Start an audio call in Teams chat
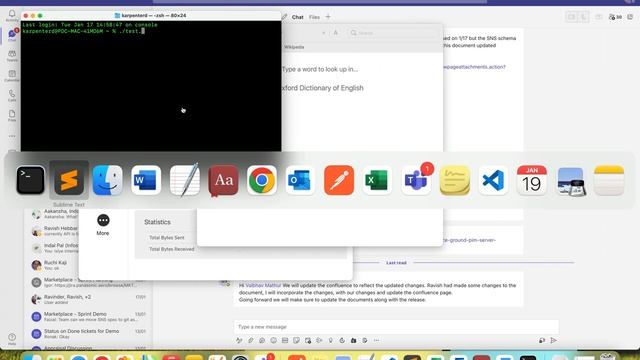Image resolution: width=640 pixels, height=360 pixels. (583, 17)
